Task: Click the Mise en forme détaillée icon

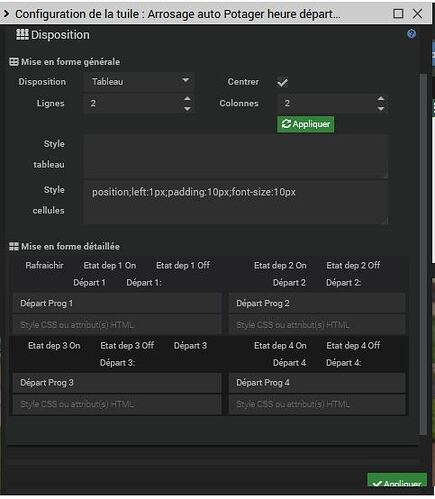Action: tap(14, 246)
